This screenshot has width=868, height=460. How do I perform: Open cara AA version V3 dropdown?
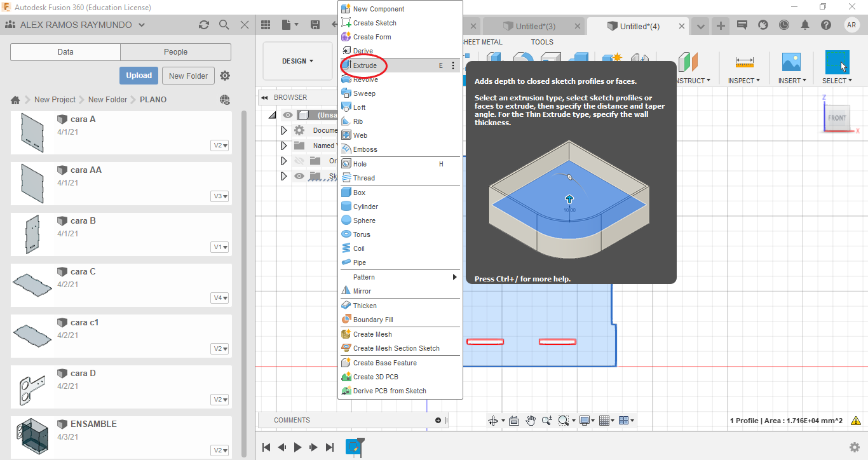click(220, 196)
